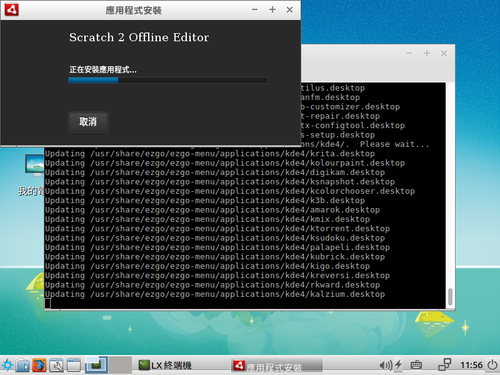Viewport: 500px width, 375px height.
Task: Minimize the terminal window behind installer
Action: click(x=409, y=53)
